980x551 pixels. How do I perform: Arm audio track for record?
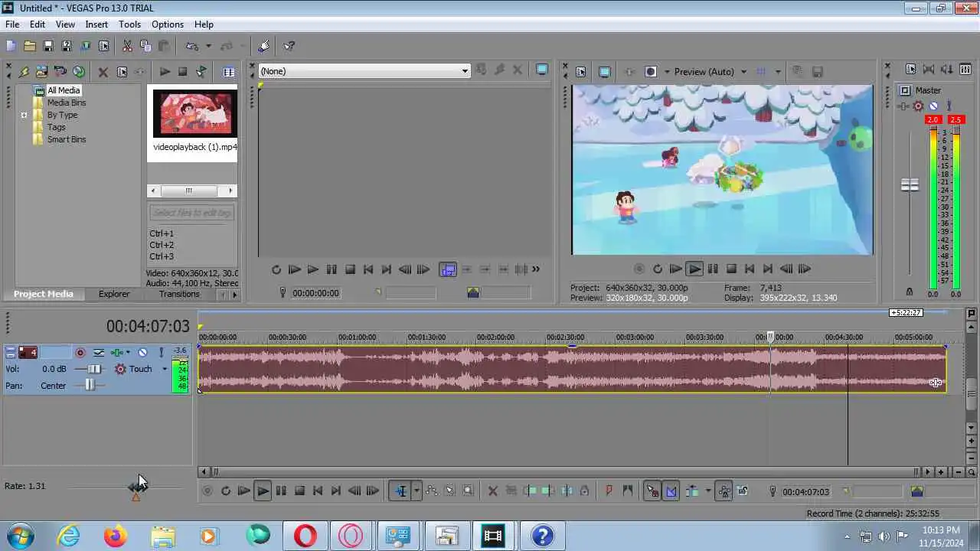pyautogui.click(x=80, y=353)
